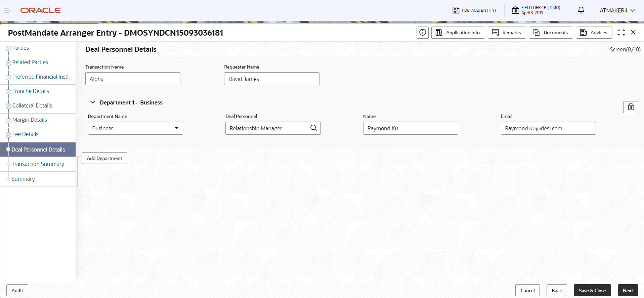Click the Save & Close button
This screenshot has width=644, height=298.
[x=592, y=291]
